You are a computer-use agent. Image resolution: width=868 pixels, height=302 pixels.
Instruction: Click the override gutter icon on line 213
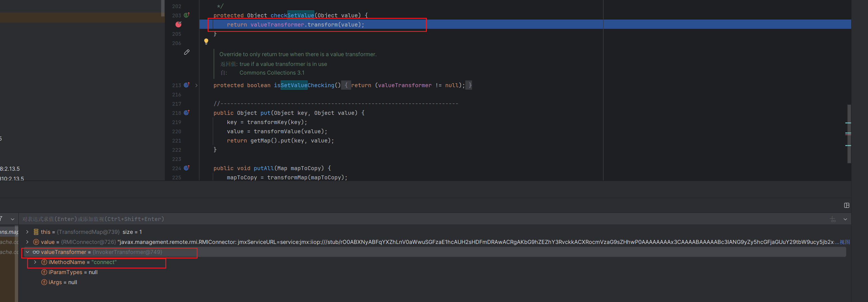(187, 85)
